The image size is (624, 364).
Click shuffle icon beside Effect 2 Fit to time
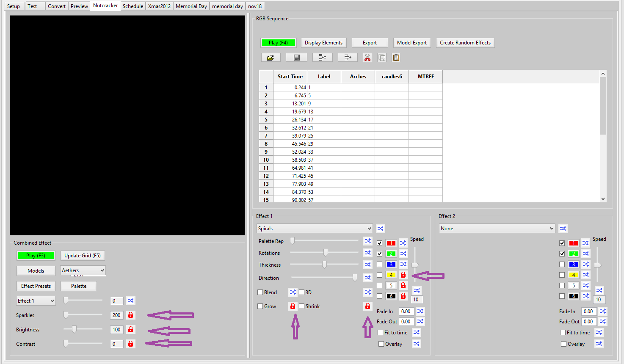tap(599, 332)
